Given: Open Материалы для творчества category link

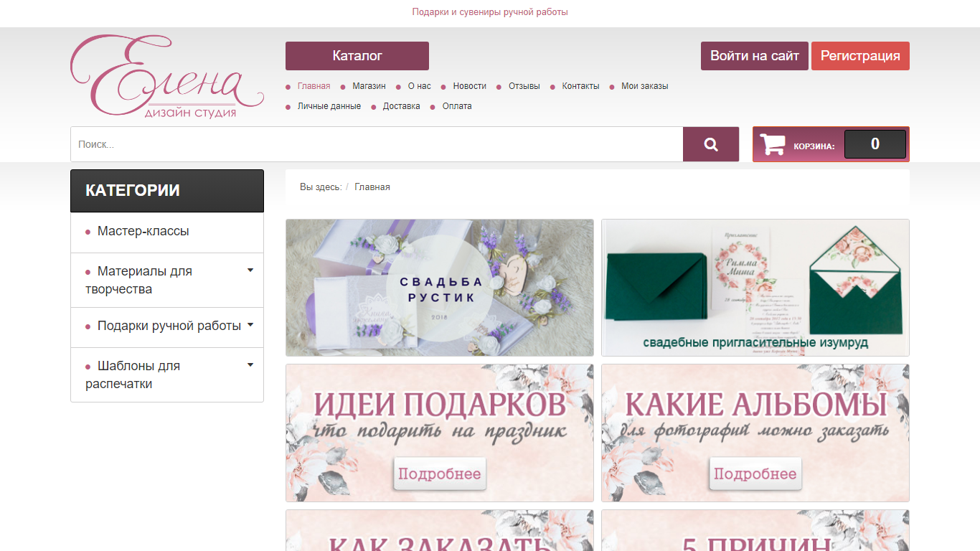Looking at the screenshot, I should [x=139, y=281].
